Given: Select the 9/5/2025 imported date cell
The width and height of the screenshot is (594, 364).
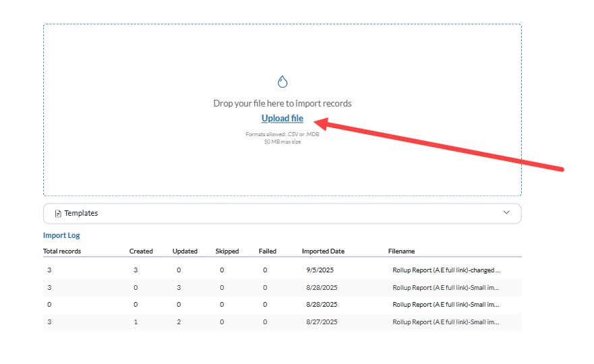Looking at the screenshot, I should 320,270.
